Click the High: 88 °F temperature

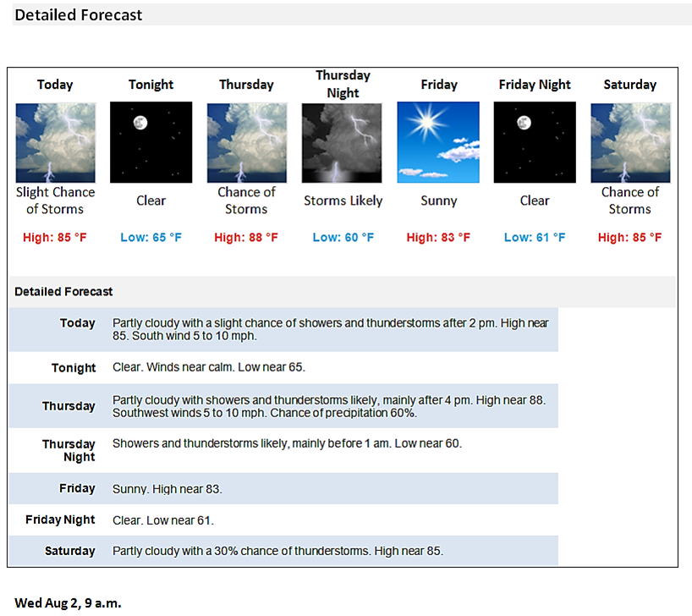(246, 238)
